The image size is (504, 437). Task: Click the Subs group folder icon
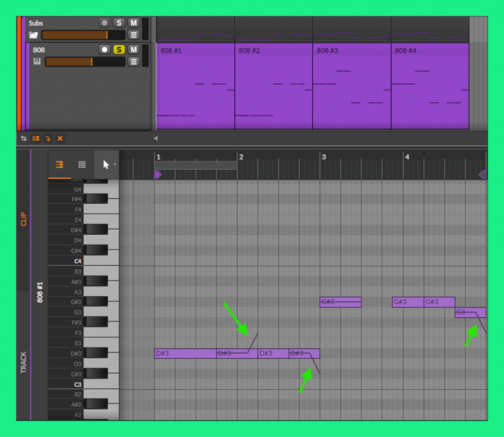(33, 35)
